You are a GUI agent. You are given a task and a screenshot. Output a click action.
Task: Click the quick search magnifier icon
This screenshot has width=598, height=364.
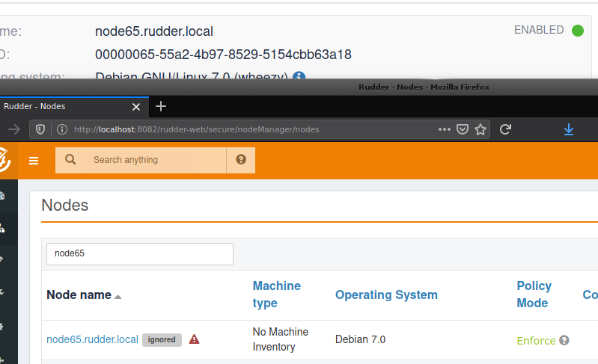[70, 159]
